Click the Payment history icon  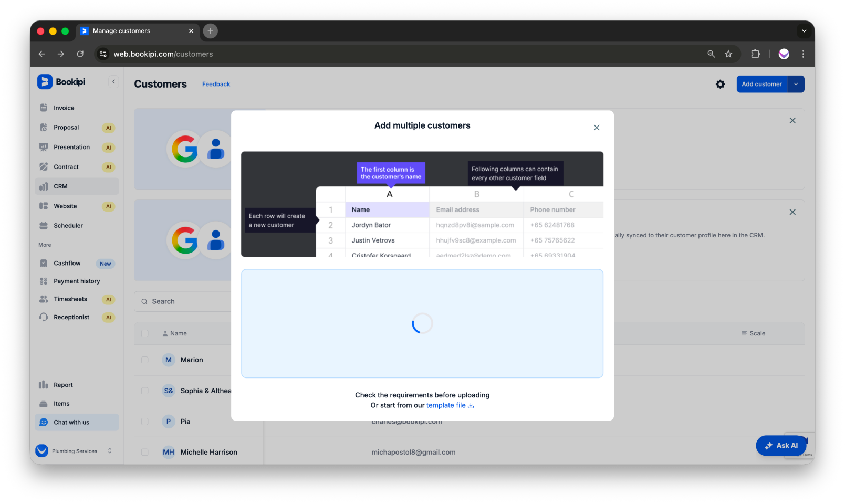(x=44, y=281)
